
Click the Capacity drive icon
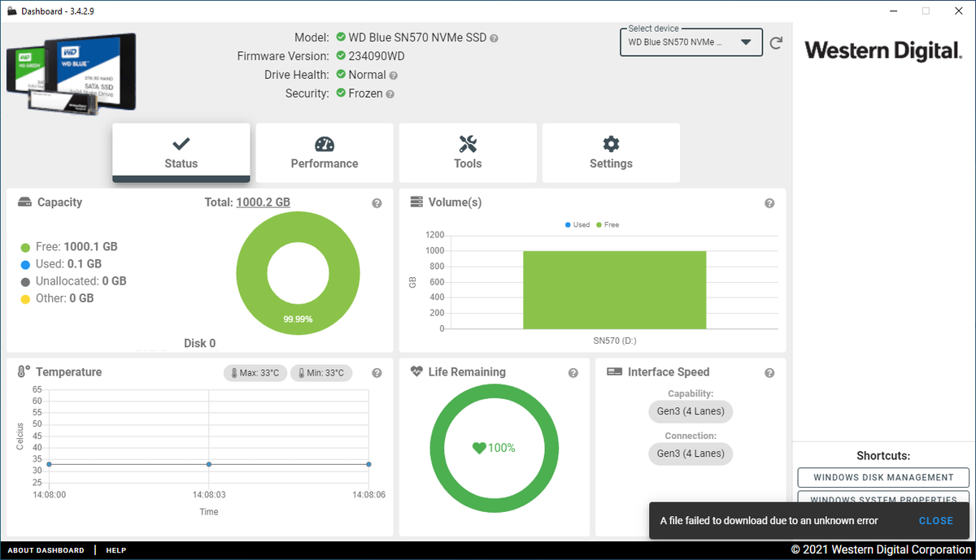[24, 202]
